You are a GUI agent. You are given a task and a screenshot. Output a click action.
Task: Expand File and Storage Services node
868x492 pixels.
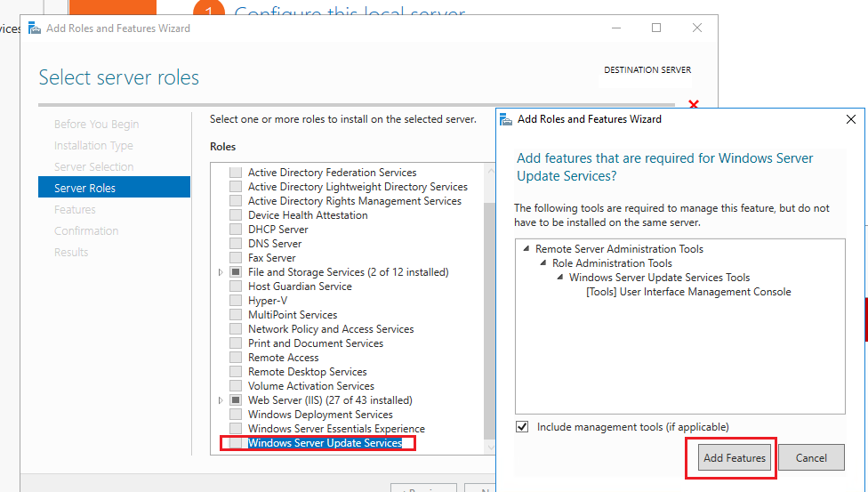pos(221,272)
